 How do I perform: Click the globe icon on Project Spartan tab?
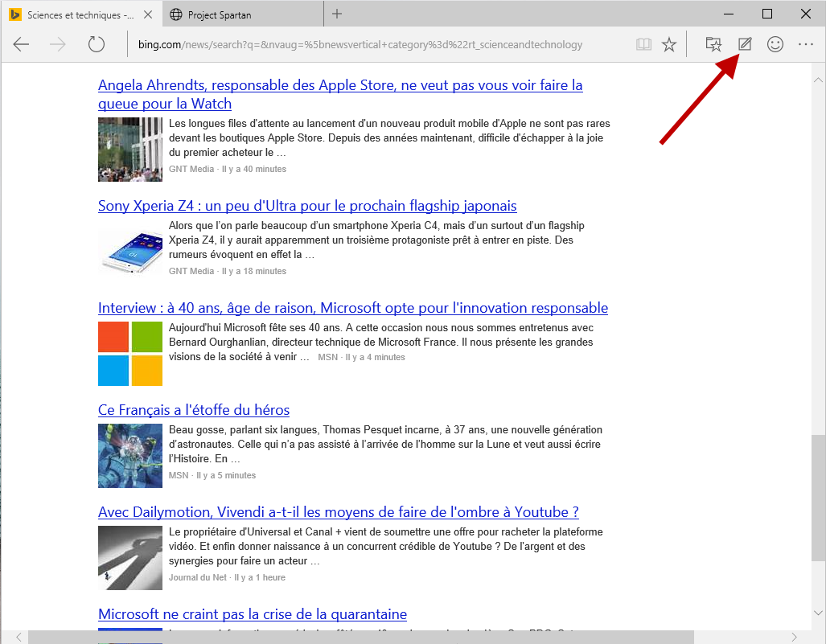click(x=176, y=14)
